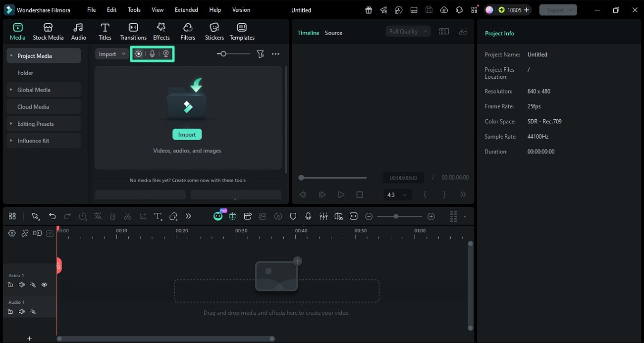Open the Effects panel
Screen dimensions: 644x343
161,32
